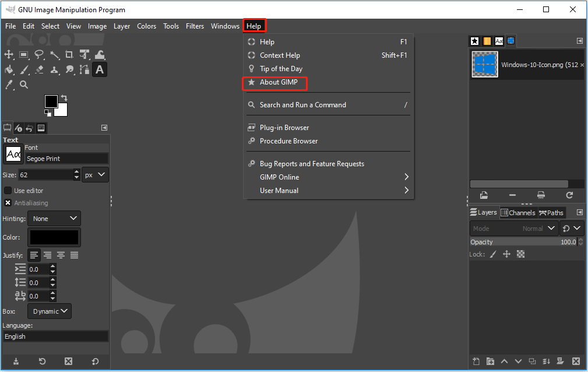This screenshot has width=588, height=372.
Task: Open the font size unit px dropdown
Action: tap(95, 175)
